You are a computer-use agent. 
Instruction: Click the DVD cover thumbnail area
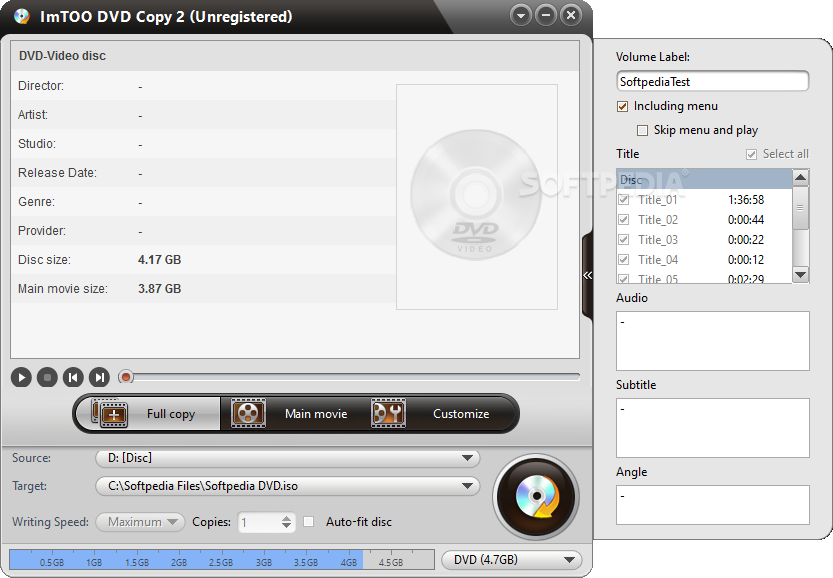[477, 197]
